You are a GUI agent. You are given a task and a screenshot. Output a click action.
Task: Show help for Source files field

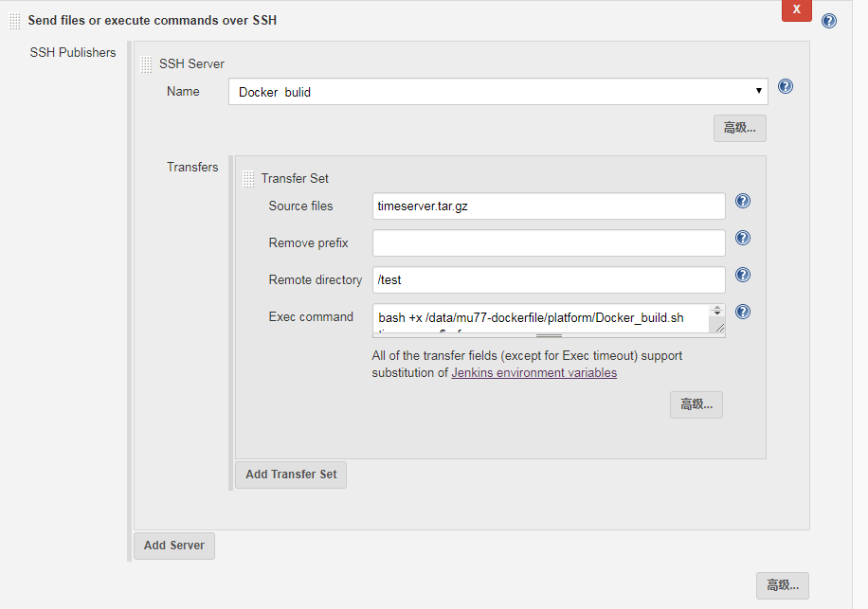[x=743, y=201]
